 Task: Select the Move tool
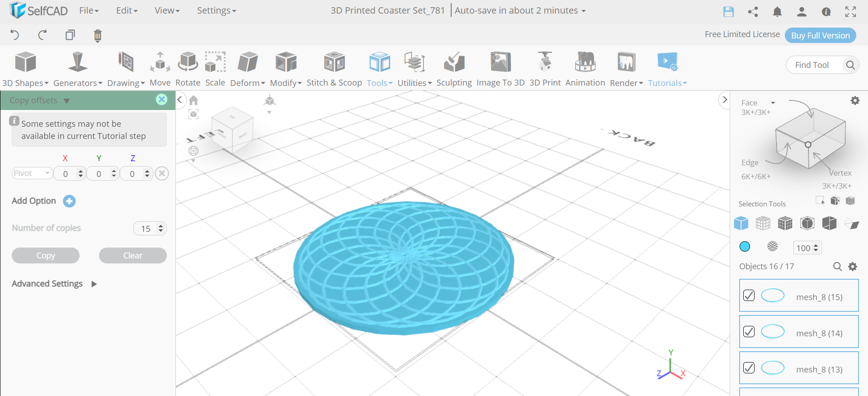pos(160,69)
